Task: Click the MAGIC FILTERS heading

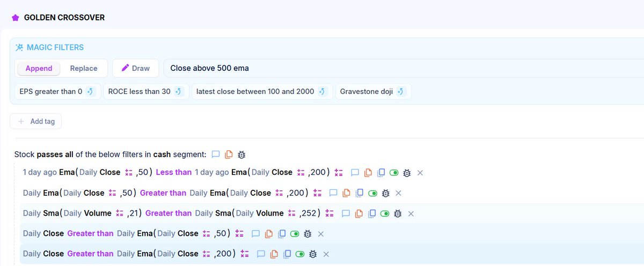Action: 55,47
